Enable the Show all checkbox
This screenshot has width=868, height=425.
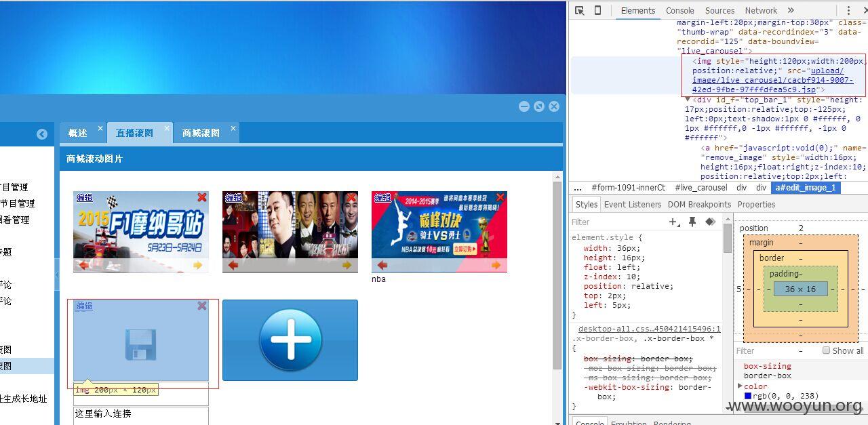pos(826,350)
